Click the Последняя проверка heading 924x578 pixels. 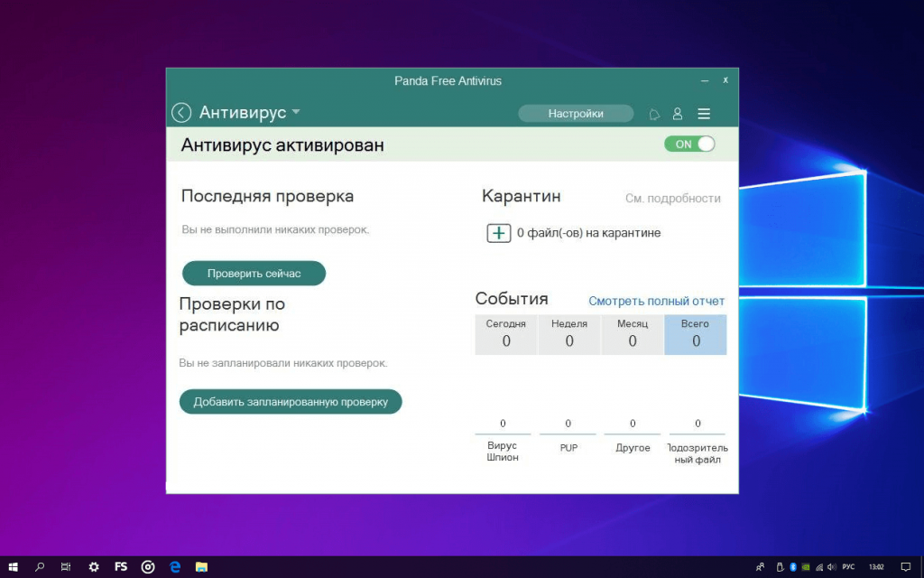click(x=267, y=196)
